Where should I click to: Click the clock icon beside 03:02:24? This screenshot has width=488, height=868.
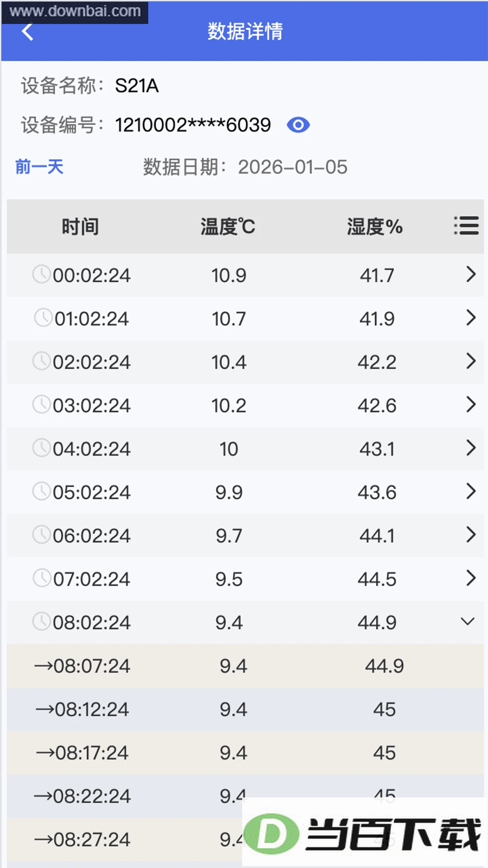pos(42,404)
